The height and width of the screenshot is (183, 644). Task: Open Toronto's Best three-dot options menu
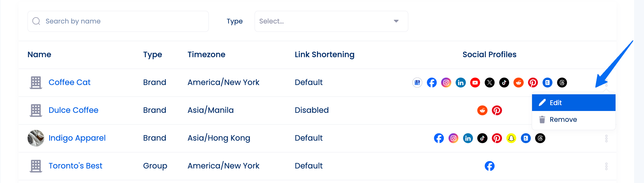(606, 166)
